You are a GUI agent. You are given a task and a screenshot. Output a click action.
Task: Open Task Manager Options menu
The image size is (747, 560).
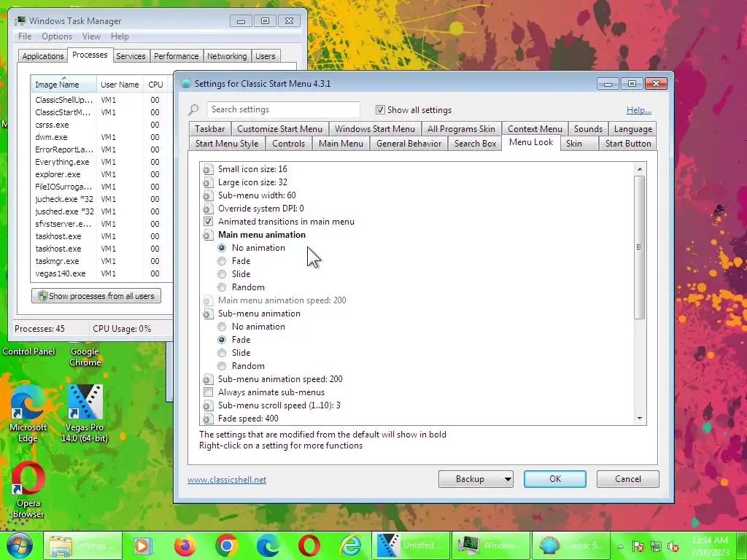(x=57, y=36)
